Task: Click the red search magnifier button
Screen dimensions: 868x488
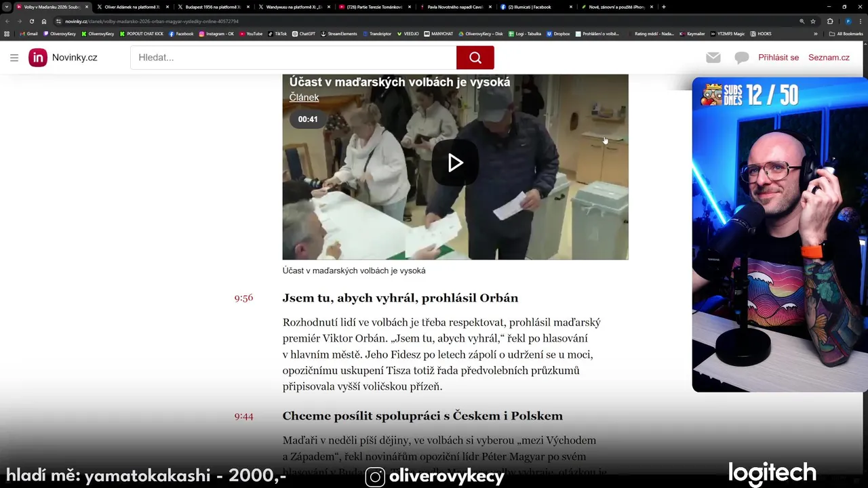Action: tap(475, 58)
